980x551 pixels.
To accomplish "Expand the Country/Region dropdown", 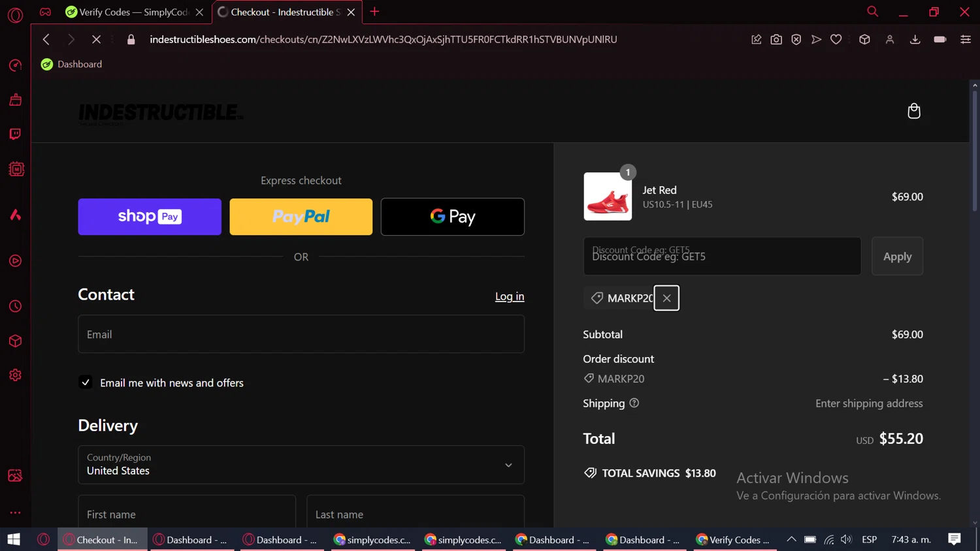I will (x=301, y=465).
